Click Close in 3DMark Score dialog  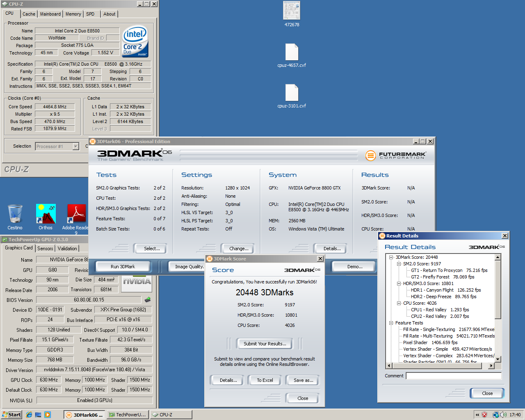tap(303, 398)
